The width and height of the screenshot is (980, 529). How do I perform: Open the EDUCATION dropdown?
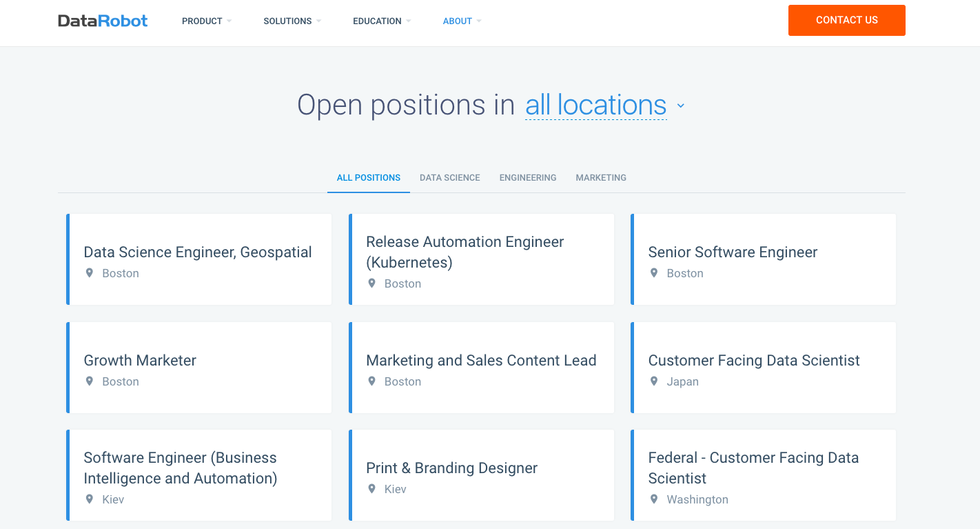pos(381,21)
